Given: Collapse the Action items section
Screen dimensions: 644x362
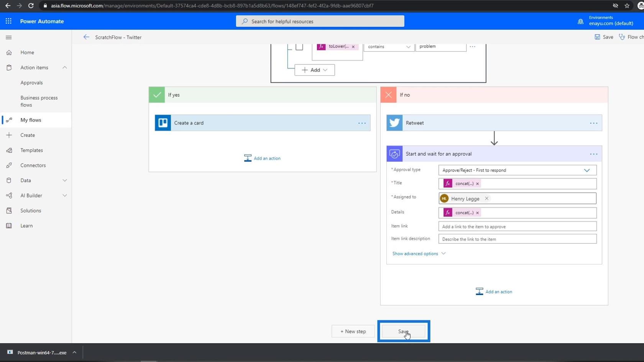Looking at the screenshot, I should (64, 67).
